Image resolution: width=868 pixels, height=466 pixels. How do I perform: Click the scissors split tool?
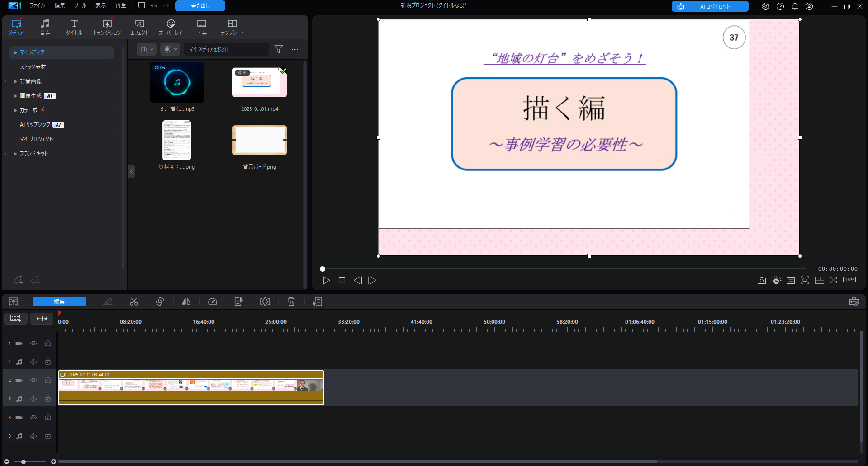click(x=134, y=301)
